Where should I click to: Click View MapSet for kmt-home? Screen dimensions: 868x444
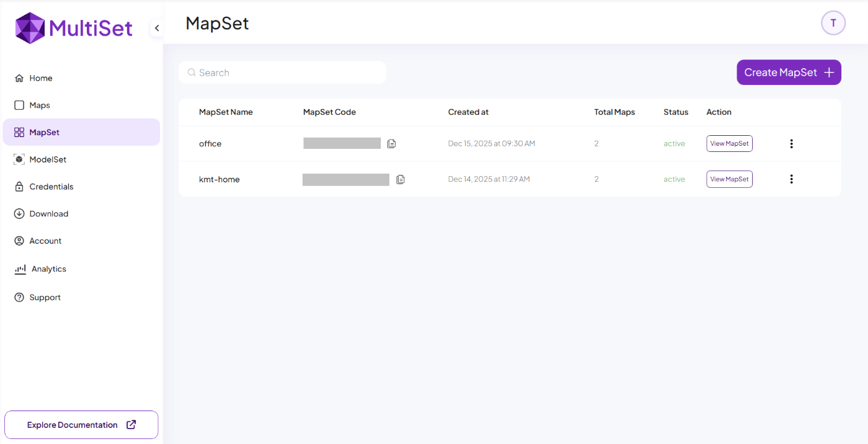pyautogui.click(x=729, y=179)
